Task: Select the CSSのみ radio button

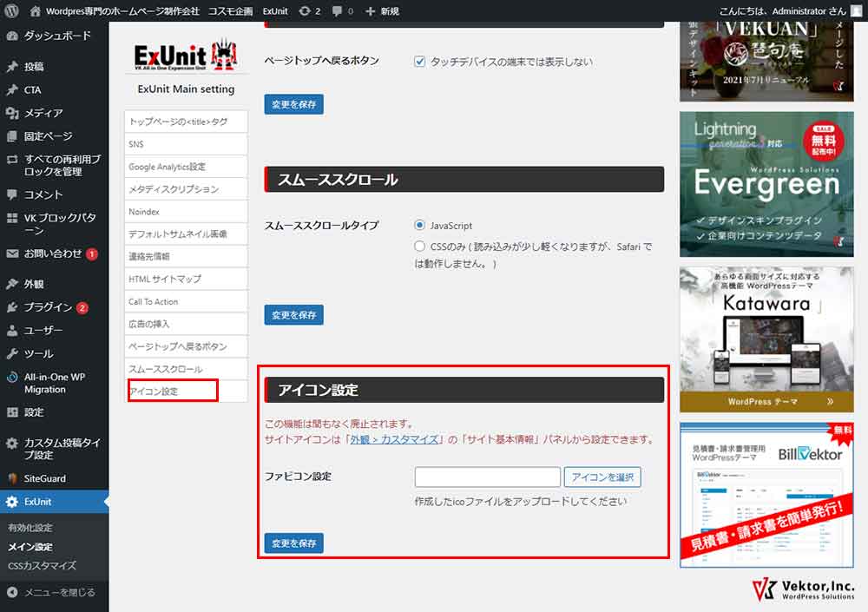Action: [x=420, y=247]
